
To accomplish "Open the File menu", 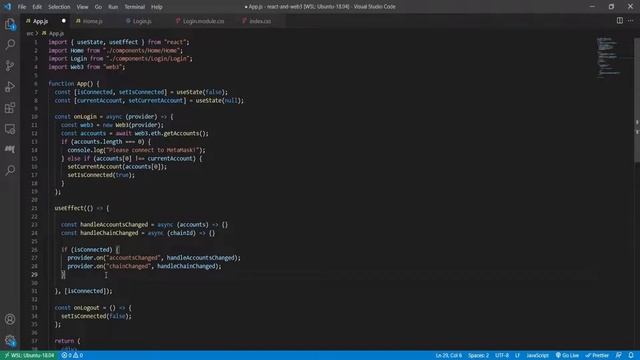I will [22, 7].
